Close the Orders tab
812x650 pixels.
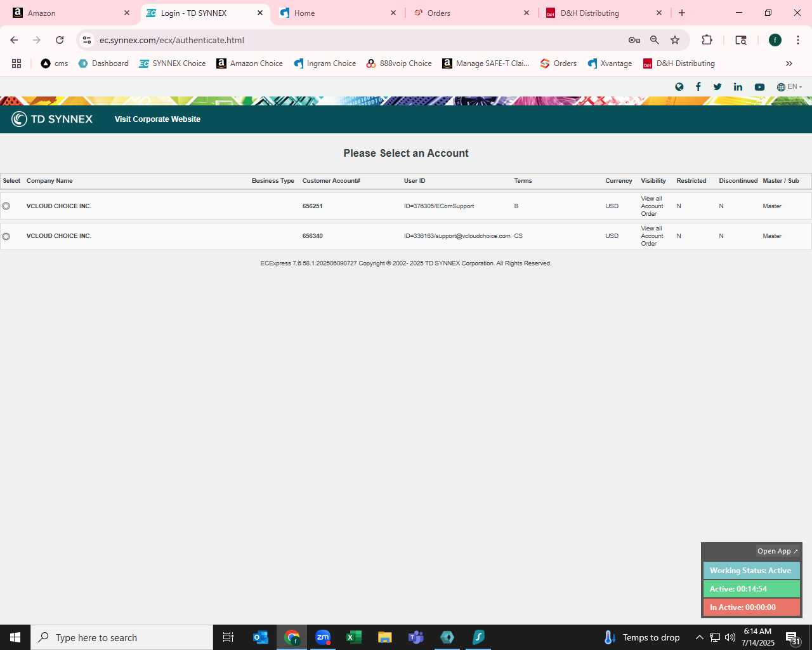[x=527, y=13]
